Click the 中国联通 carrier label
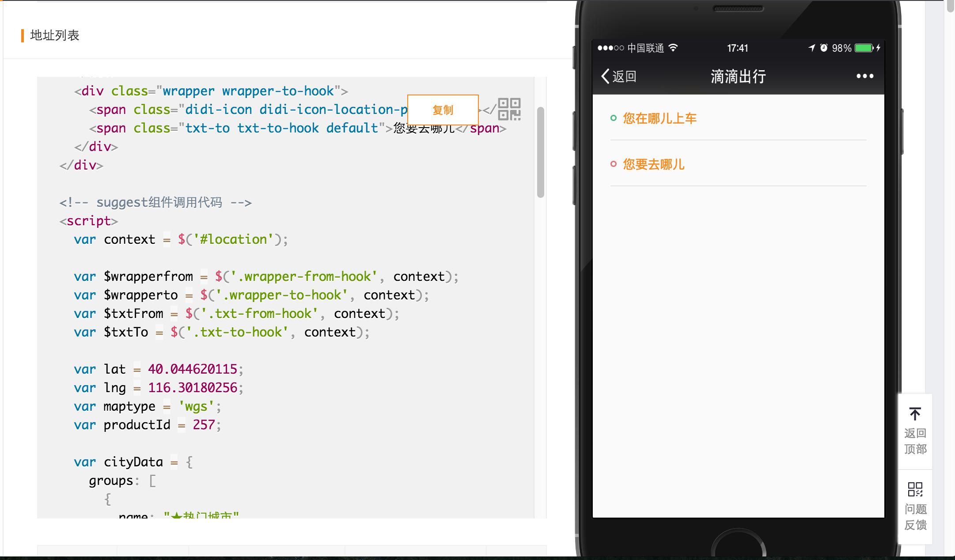The width and height of the screenshot is (955, 560). point(645,48)
